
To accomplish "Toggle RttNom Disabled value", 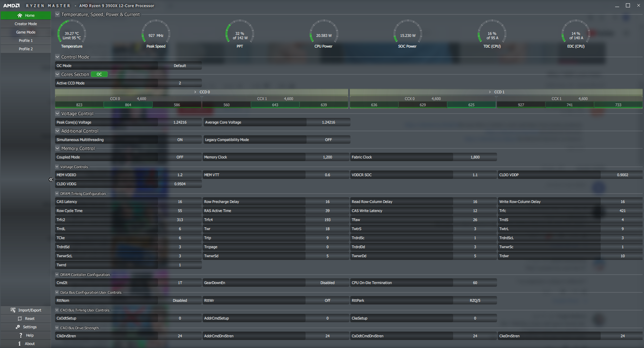I will click(x=180, y=300).
